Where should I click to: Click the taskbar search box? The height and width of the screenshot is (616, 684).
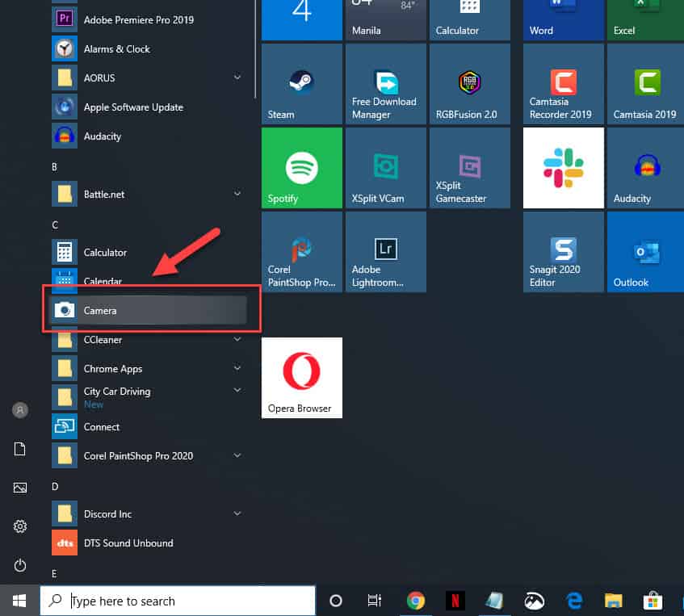(178, 601)
